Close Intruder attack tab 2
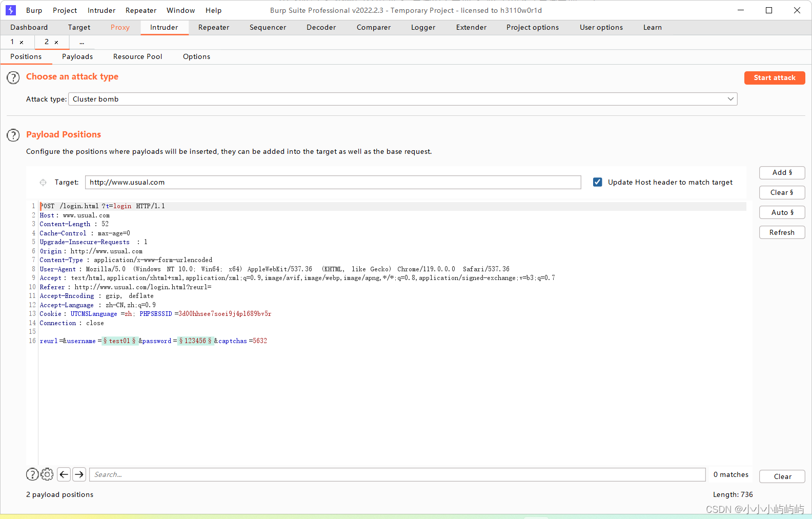The height and width of the screenshot is (519, 812). point(56,42)
